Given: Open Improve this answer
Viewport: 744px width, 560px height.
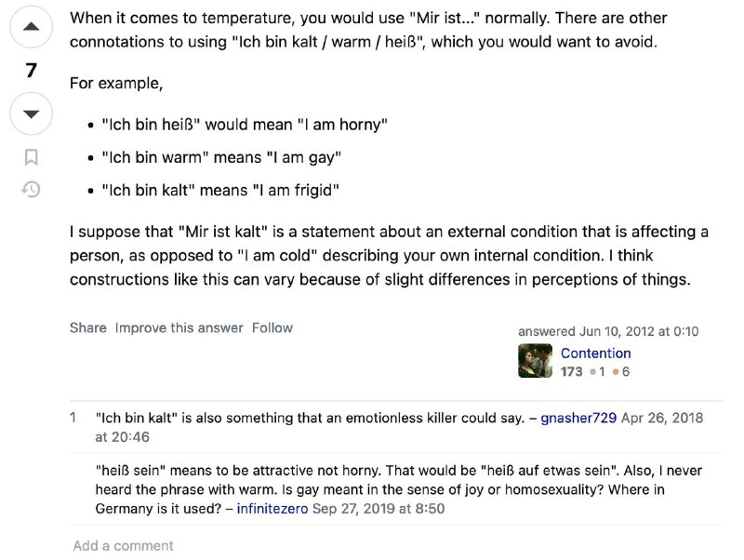Looking at the screenshot, I should 179,327.
